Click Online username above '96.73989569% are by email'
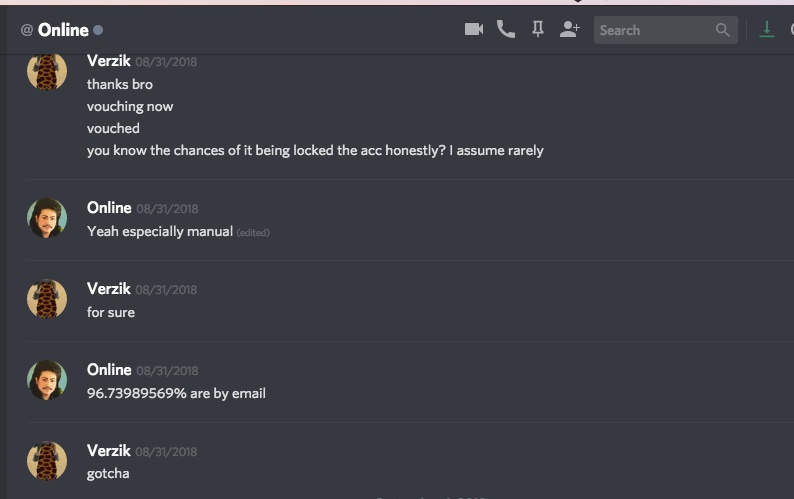The width and height of the screenshot is (794, 499). 109,370
